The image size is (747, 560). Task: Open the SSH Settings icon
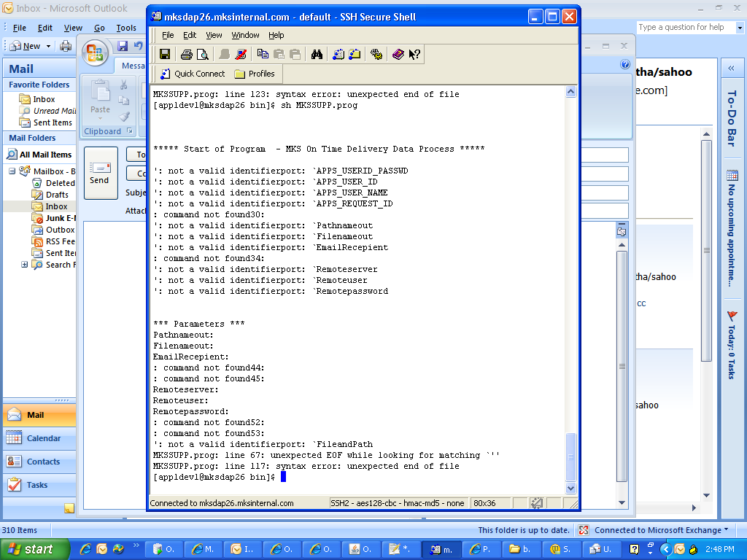(x=376, y=54)
